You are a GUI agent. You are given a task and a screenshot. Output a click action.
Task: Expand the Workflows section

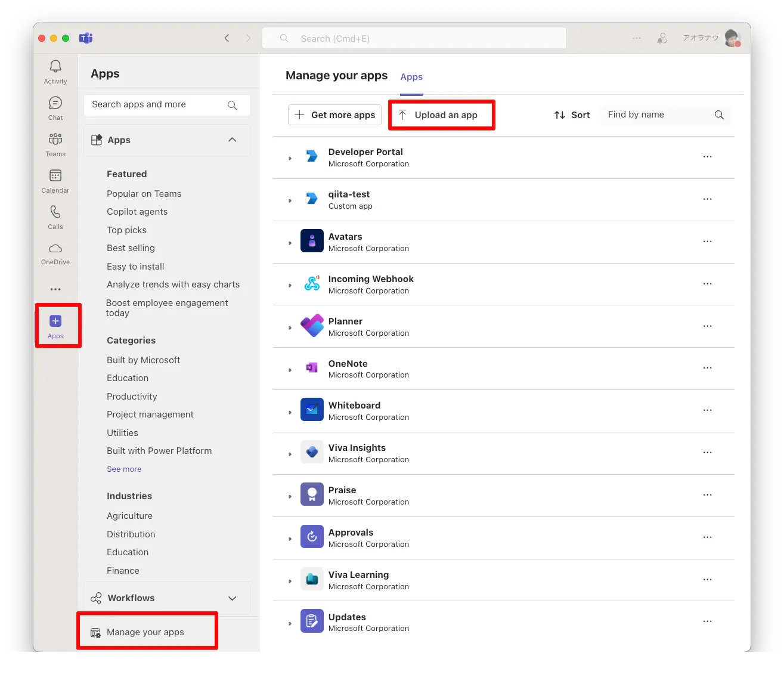click(x=233, y=598)
